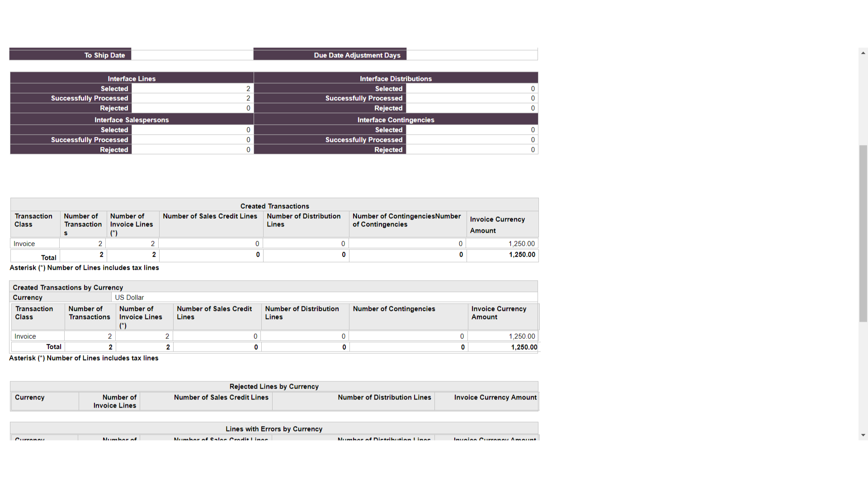
Task: Click Interface Distributions "Selected" label
Action: pos(388,89)
